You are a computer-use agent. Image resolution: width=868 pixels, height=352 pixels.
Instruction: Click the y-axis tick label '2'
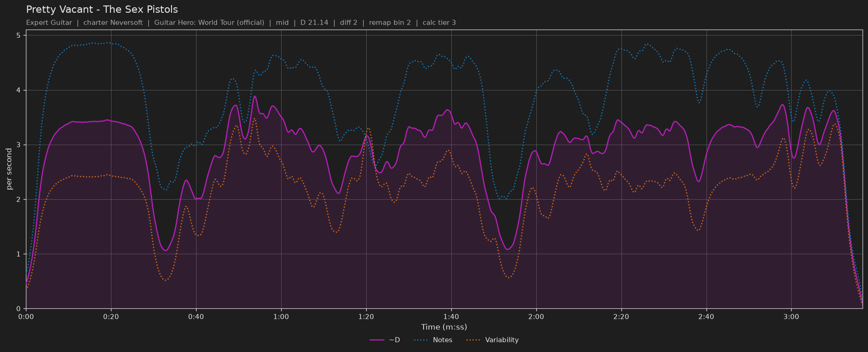click(19, 199)
